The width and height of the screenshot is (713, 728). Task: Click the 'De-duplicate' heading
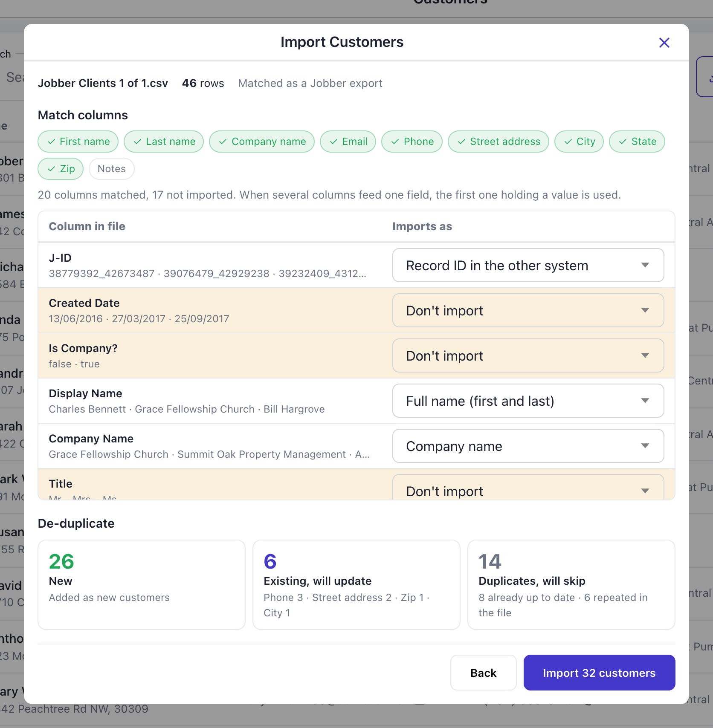76,523
